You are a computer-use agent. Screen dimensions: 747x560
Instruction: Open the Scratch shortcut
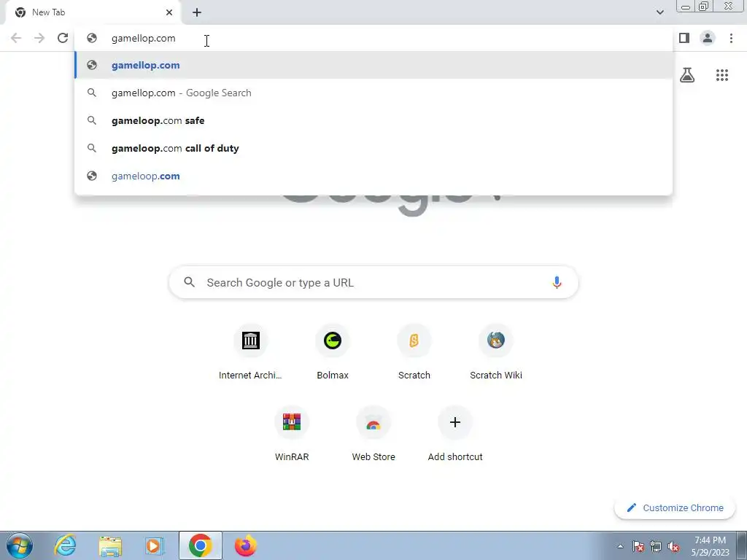(x=414, y=352)
